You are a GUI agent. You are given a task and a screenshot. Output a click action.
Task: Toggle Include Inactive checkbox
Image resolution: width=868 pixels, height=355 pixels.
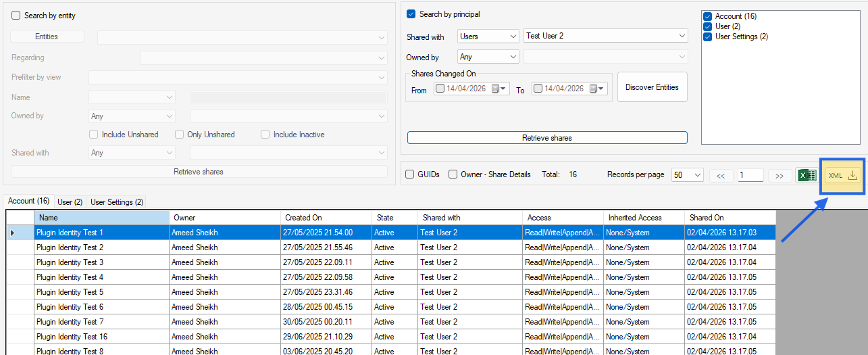pos(265,135)
